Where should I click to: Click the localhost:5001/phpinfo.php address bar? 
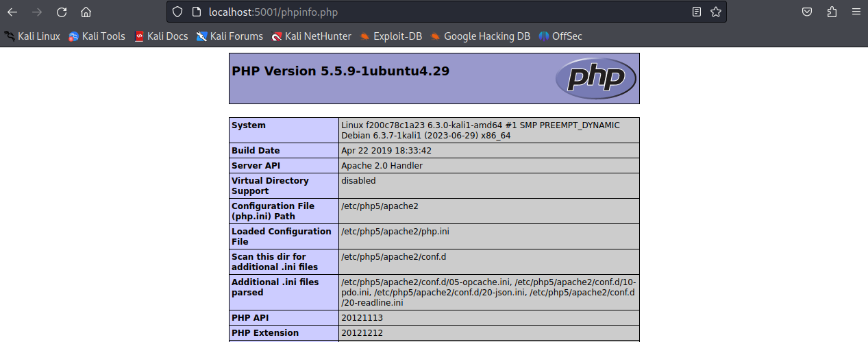coord(445,12)
